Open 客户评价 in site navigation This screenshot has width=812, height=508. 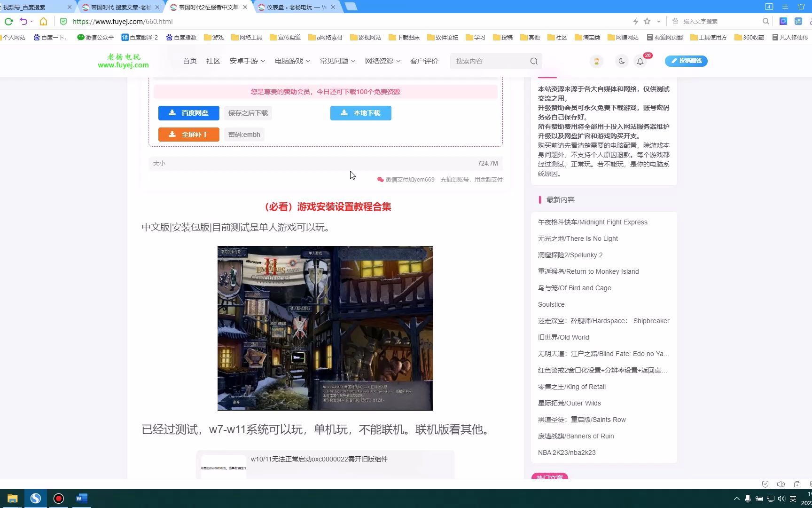[x=424, y=61]
